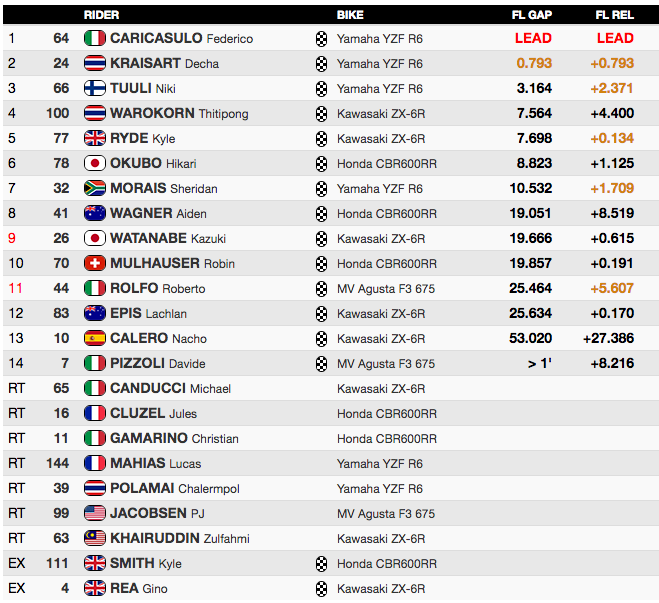Screen dimensions: 659x603
Task: Click the orange +5.607 value in ROLFO's row
Action: click(x=612, y=288)
